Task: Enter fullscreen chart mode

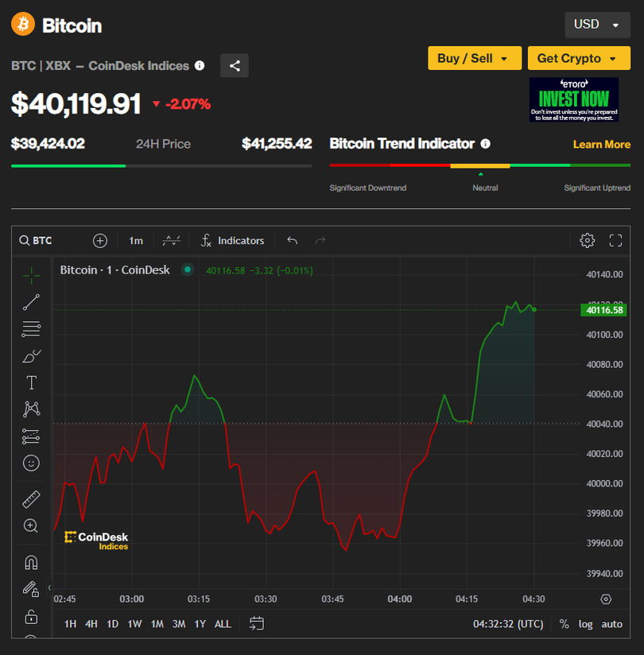Action: [x=615, y=240]
